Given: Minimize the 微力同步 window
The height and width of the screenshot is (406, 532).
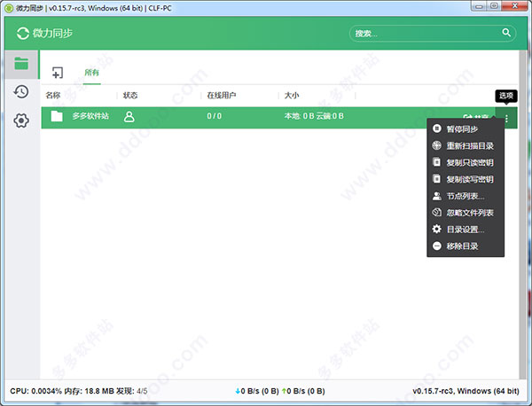Looking at the screenshot, I should tap(479, 6).
